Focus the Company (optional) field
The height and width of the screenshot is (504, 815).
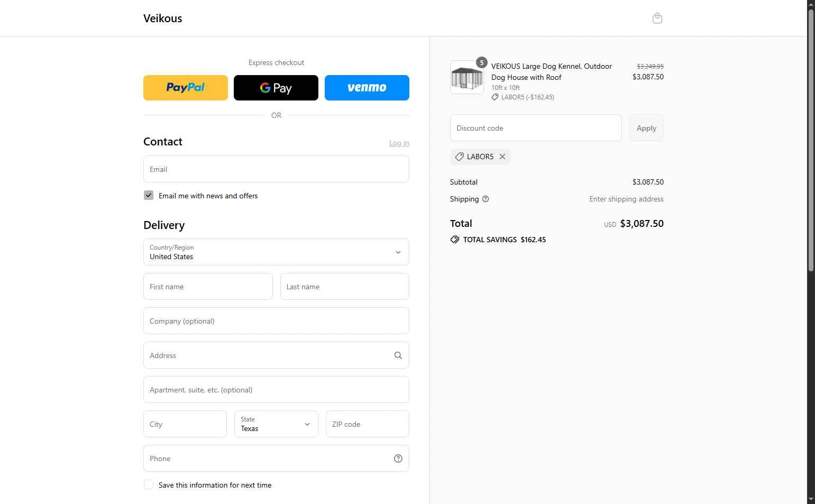pos(276,321)
